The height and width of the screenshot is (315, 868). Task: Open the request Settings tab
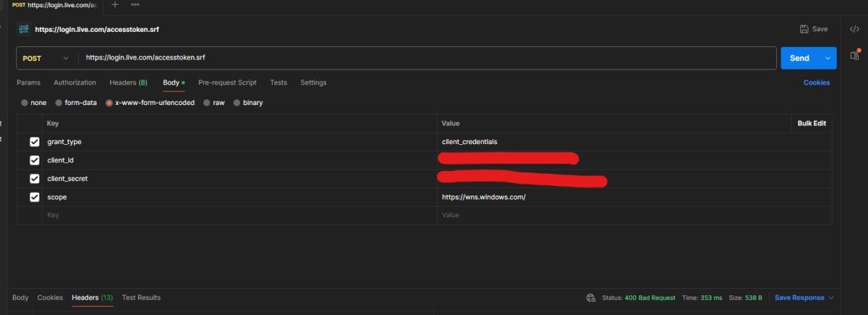313,83
